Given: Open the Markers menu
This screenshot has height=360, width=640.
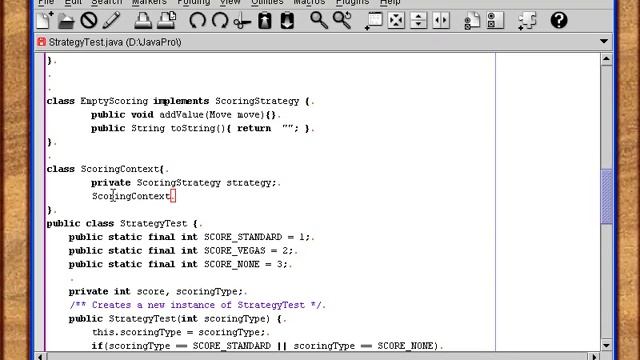Looking at the screenshot, I should [x=149, y=2].
